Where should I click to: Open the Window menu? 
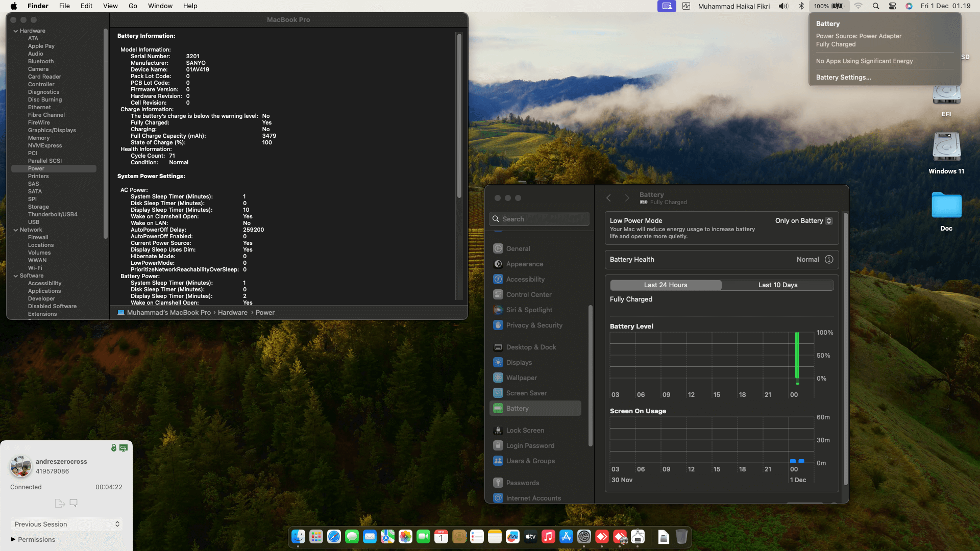160,6
